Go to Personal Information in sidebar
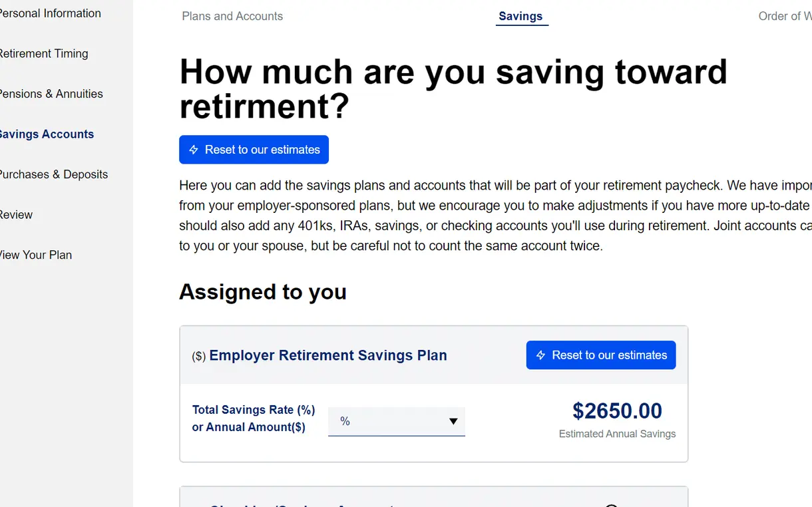The image size is (812, 507). pos(50,13)
